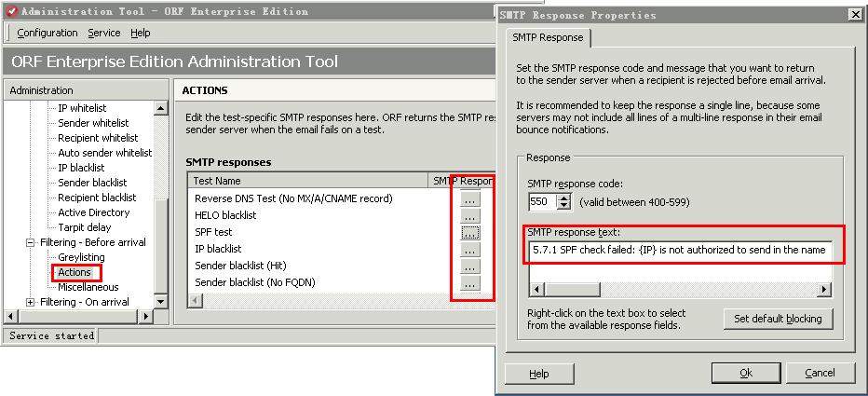Collapse the Filtering - Before arrival node

click(31, 242)
